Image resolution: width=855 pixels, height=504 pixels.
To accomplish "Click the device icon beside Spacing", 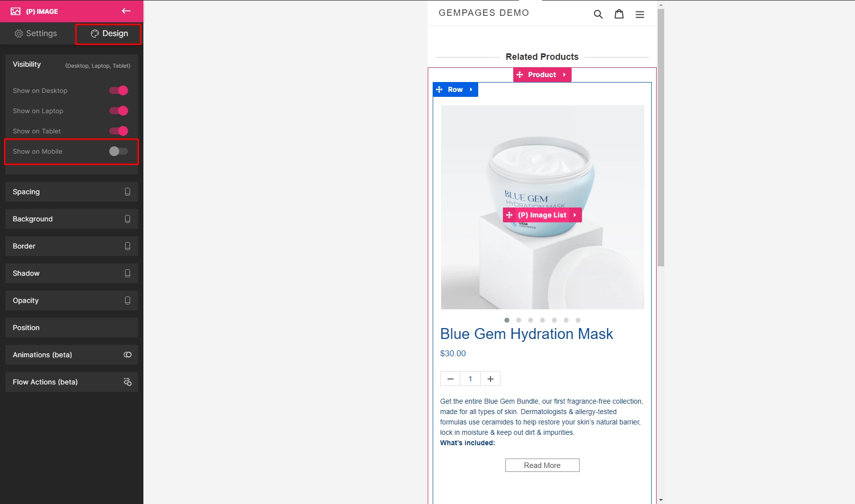I will [x=128, y=192].
